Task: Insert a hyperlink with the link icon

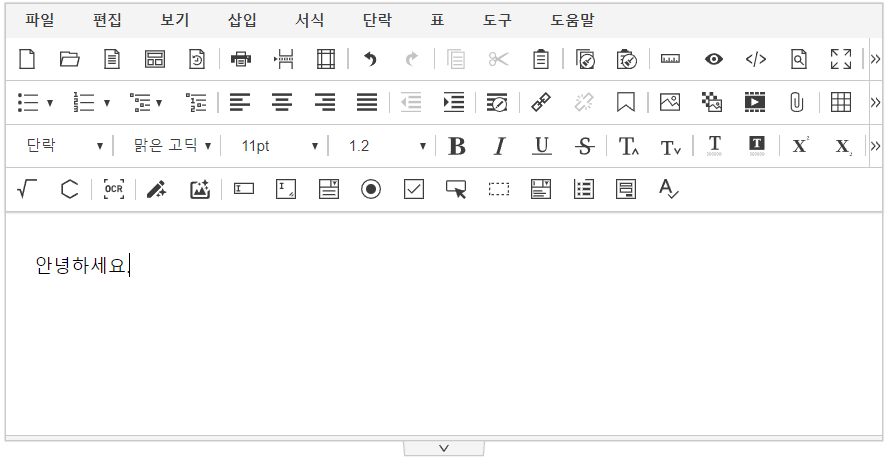Action: (x=541, y=102)
